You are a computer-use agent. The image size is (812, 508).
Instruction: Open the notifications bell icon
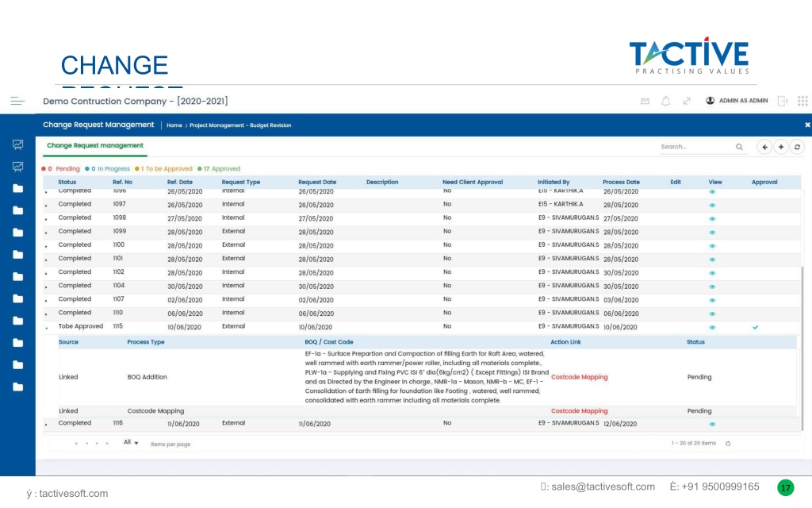point(666,101)
